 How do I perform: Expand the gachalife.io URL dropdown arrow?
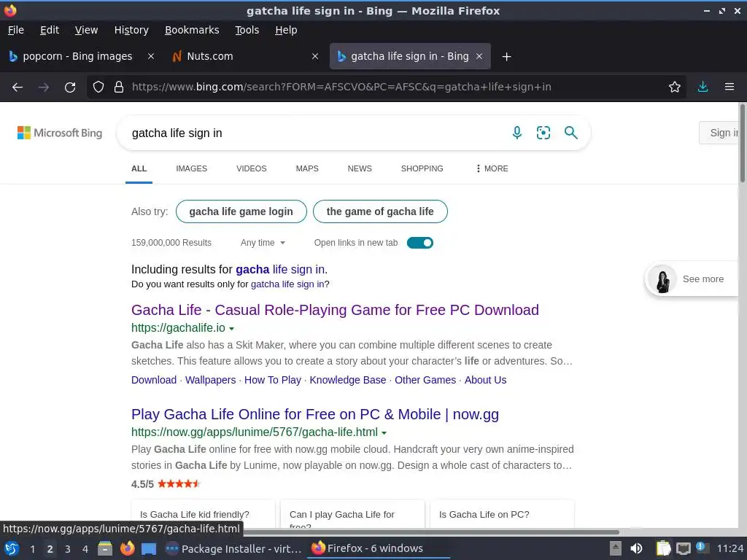pyautogui.click(x=231, y=329)
